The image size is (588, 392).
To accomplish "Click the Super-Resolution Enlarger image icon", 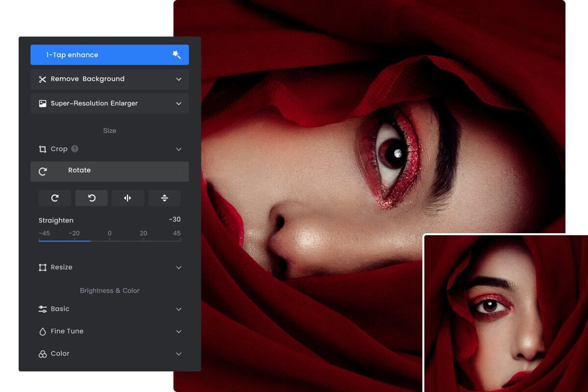I will 43,103.
